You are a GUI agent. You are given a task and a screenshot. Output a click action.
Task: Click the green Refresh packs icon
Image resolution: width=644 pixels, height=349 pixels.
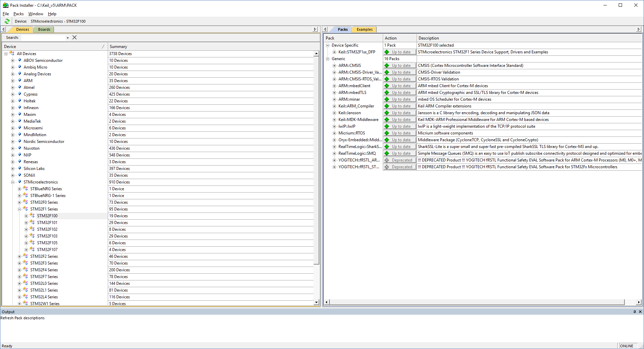pos(7,21)
